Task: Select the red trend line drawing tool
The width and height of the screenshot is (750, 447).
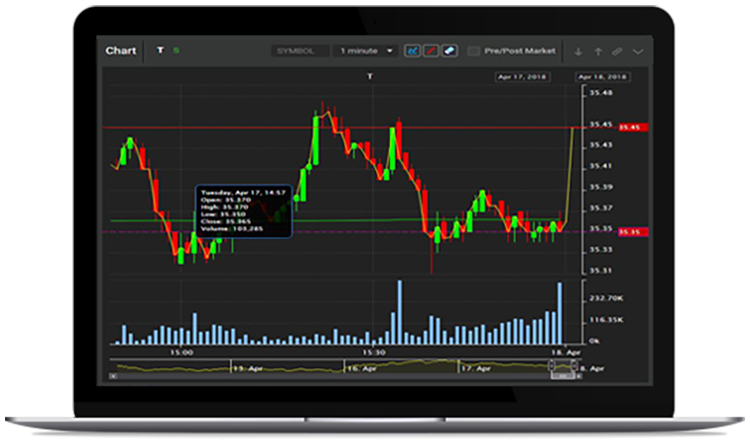Action: click(x=430, y=50)
